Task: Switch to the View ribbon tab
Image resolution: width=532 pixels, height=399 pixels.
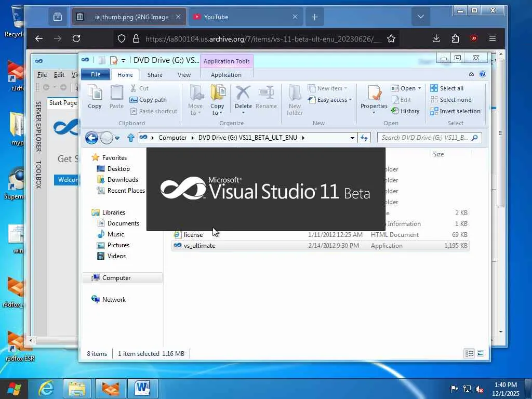Action: click(x=184, y=75)
